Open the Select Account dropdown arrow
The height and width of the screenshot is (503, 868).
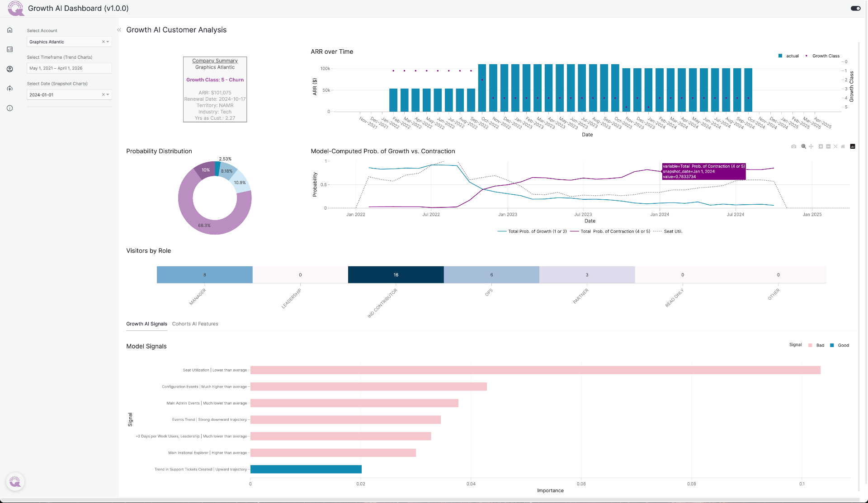point(108,42)
